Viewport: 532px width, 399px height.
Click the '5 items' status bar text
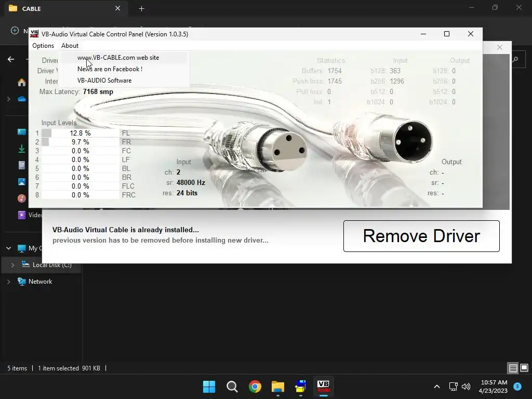pos(17,368)
